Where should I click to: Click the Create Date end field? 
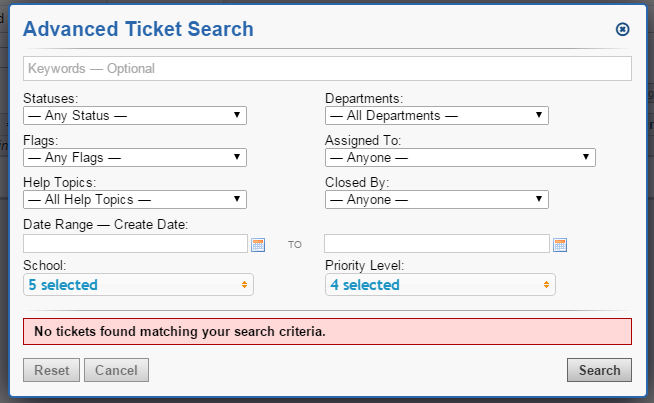click(x=437, y=244)
